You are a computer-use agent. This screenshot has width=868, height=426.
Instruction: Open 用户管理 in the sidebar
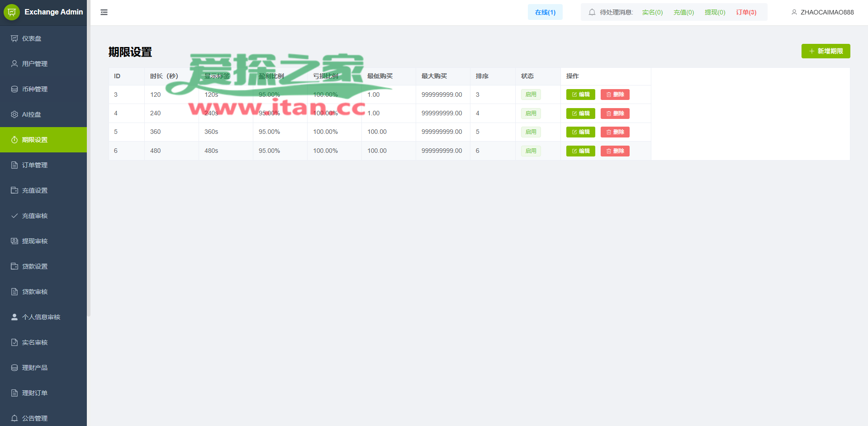(35, 64)
